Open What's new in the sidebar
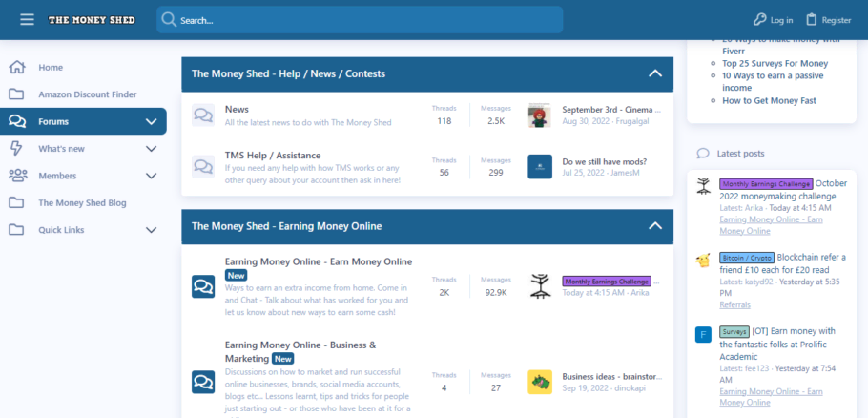Image resolution: width=868 pixels, height=418 pixels. tap(61, 149)
